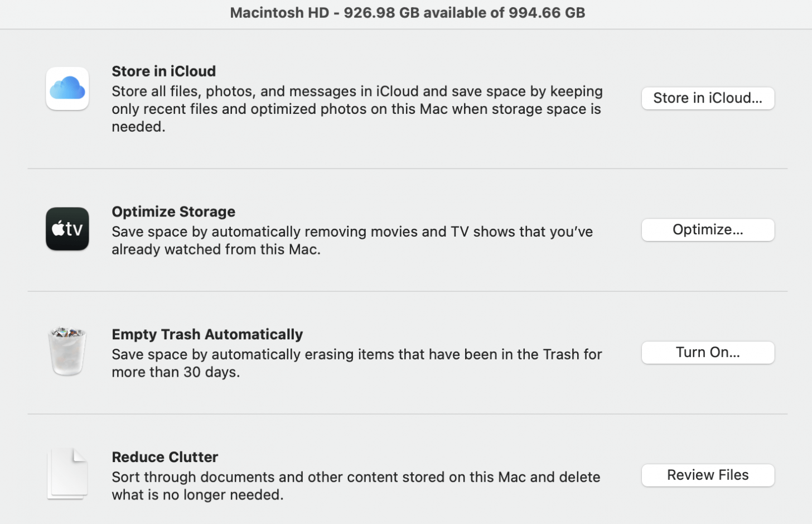Screen dimensions: 812x524
Task: Enable automatic Trash emptying via Turn On
Action: pos(707,352)
